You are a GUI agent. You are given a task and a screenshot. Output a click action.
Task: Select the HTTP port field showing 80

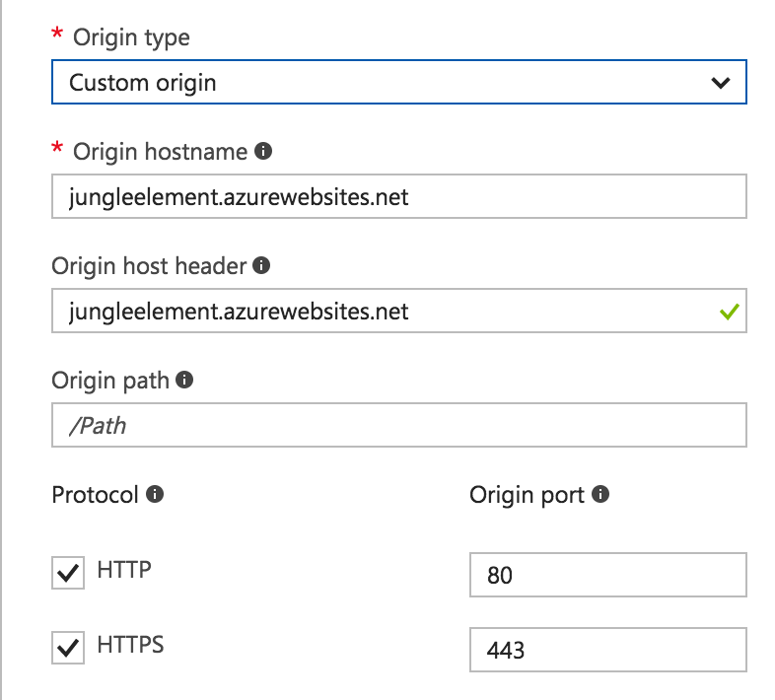608,575
